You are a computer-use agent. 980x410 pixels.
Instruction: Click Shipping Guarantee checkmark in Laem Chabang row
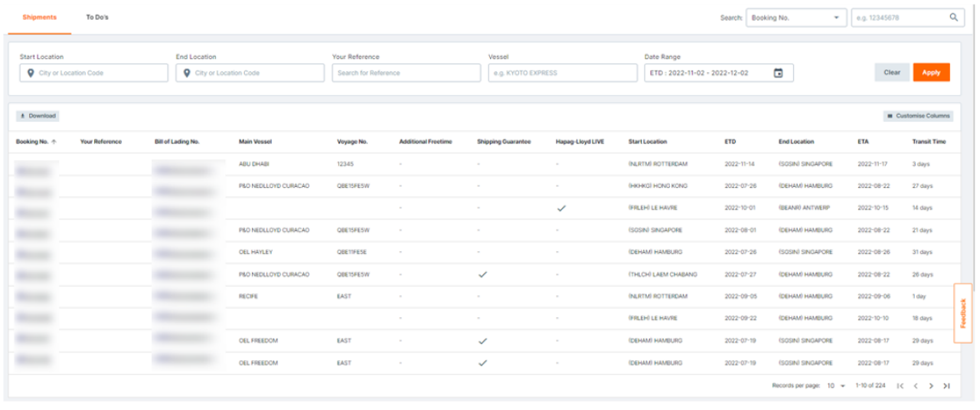click(482, 274)
